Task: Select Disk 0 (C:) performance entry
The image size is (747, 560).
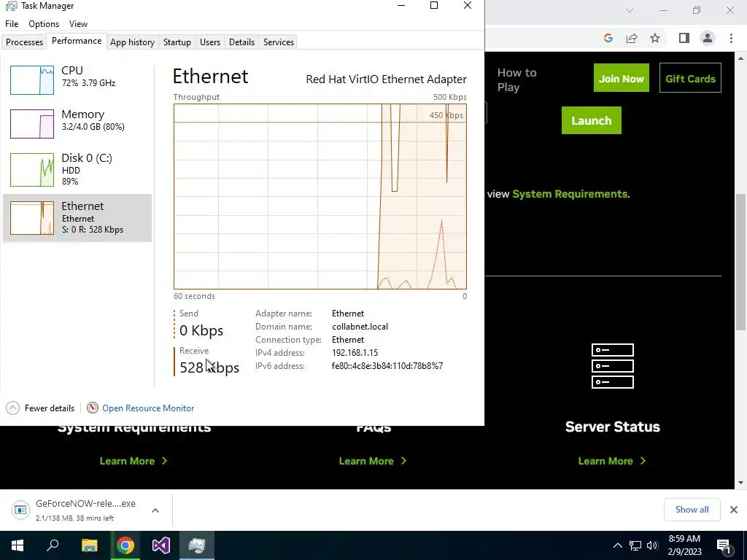Action: 77,169
